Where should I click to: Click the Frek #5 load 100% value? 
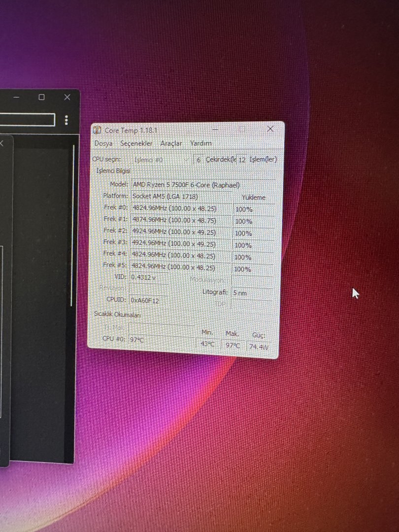click(x=253, y=269)
